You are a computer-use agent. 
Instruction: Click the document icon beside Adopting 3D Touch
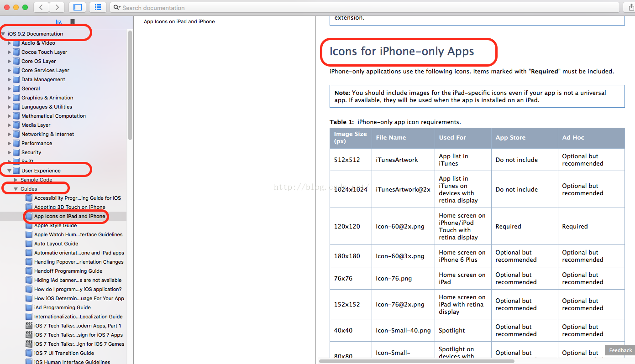[29, 207]
